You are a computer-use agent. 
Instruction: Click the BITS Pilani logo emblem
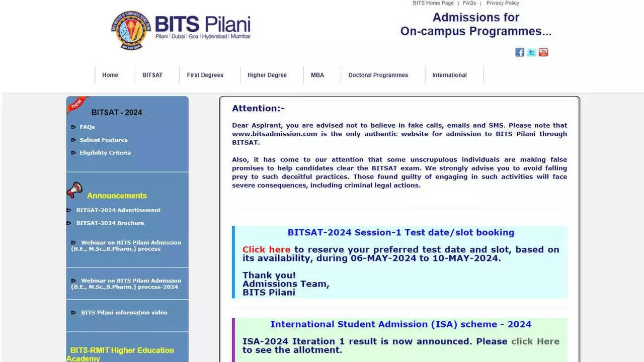[x=131, y=30]
